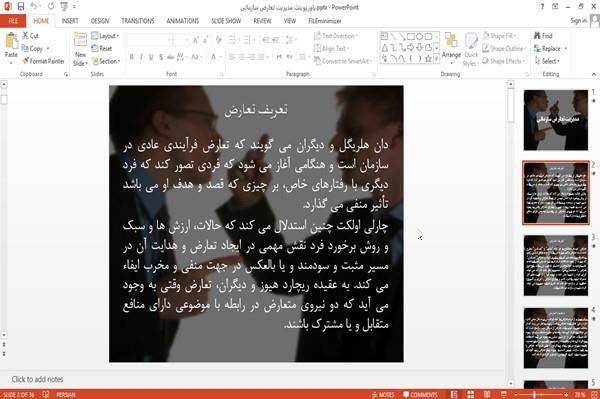Viewport: 600px width, 399px height.
Task: Expand Text Direction dropdown
Action: pyautogui.click(x=336, y=36)
